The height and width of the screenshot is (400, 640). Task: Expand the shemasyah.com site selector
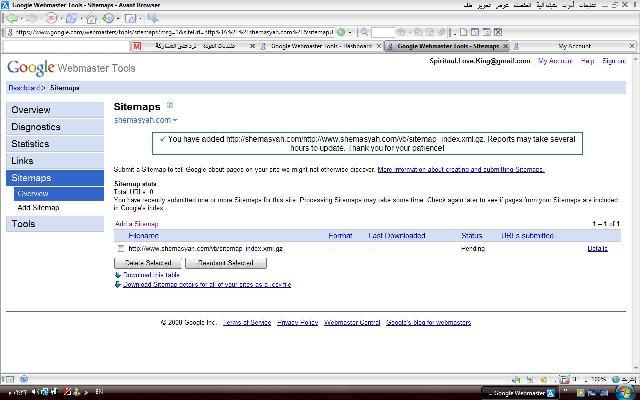[x=175, y=120]
